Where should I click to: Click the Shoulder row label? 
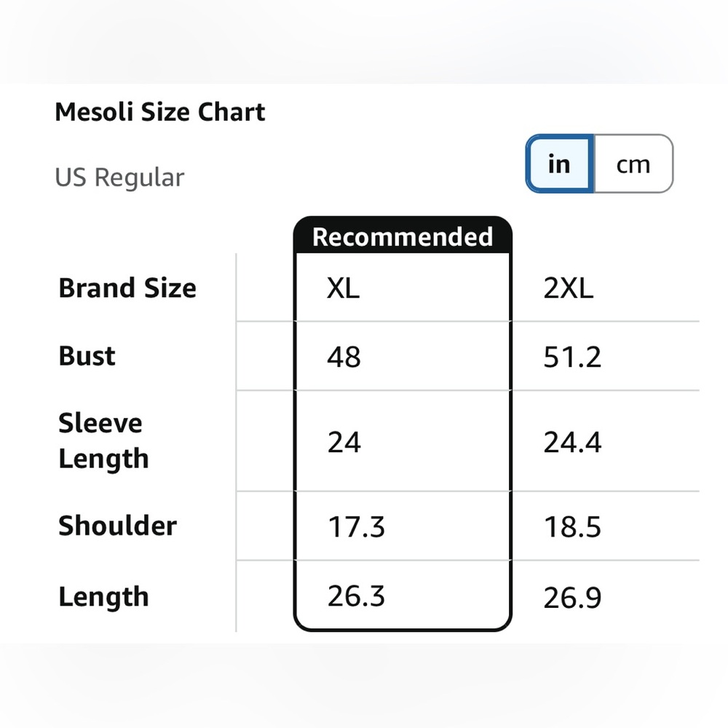[117, 526]
